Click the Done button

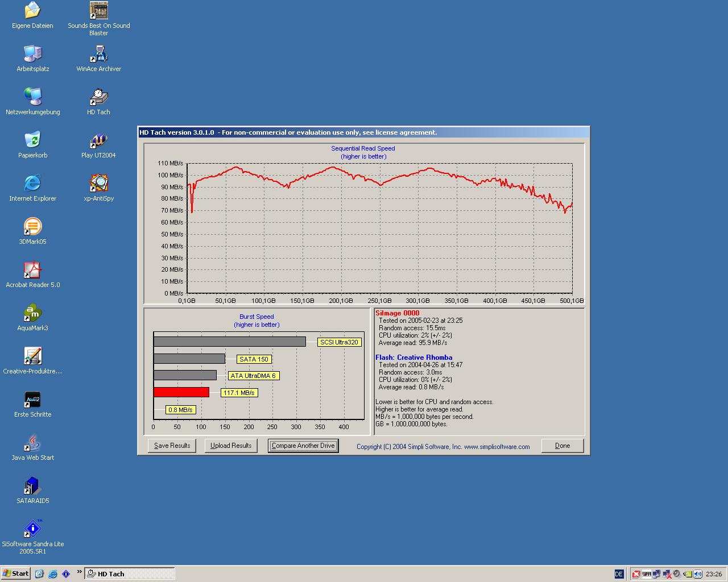point(562,446)
